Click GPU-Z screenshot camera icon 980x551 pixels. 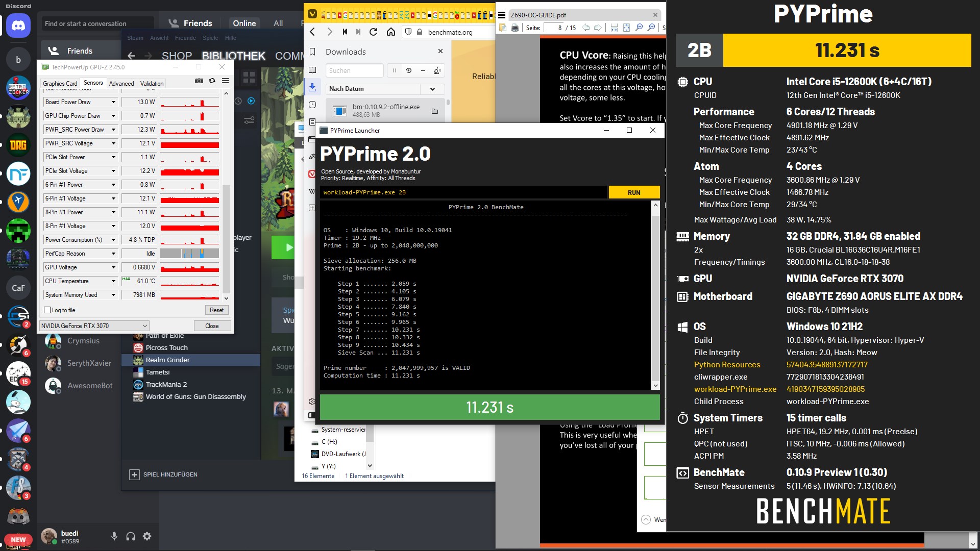199,81
